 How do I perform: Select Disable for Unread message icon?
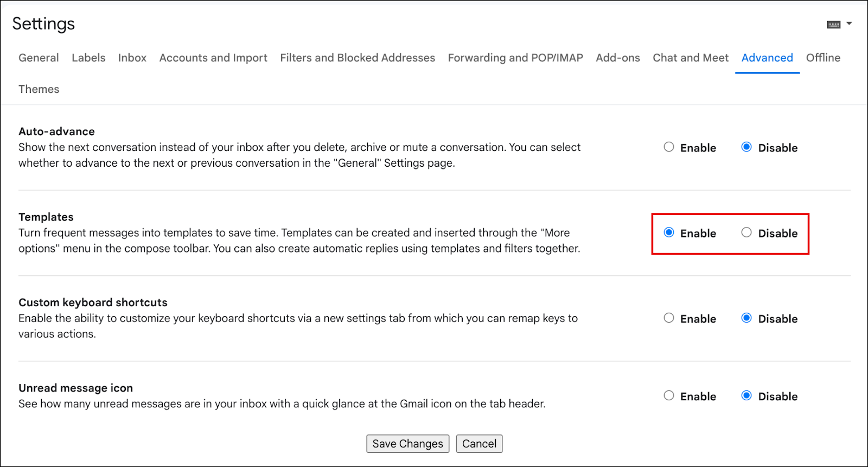pos(746,396)
